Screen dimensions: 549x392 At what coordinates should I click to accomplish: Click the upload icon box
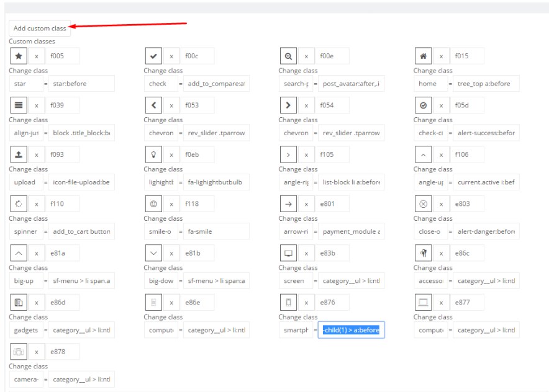[18, 154]
